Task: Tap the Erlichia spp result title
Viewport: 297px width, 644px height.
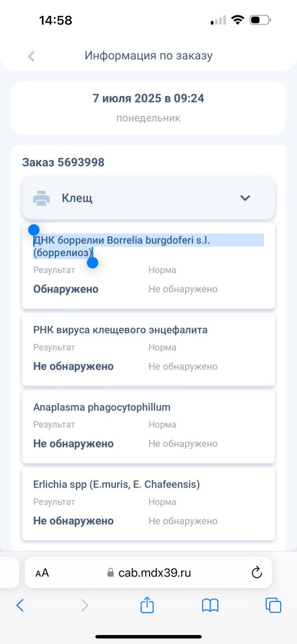Action: click(x=116, y=484)
